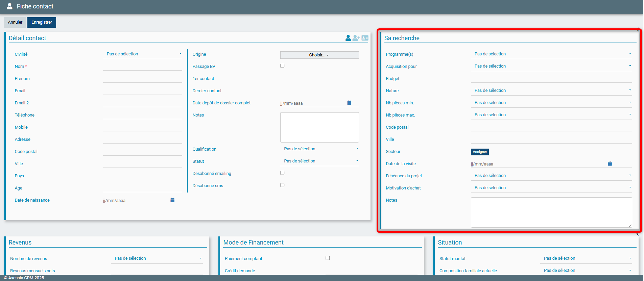This screenshot has width=644, height=281.
Task: Click the contact card icon in Détail contact
Action: coord(365,38)
